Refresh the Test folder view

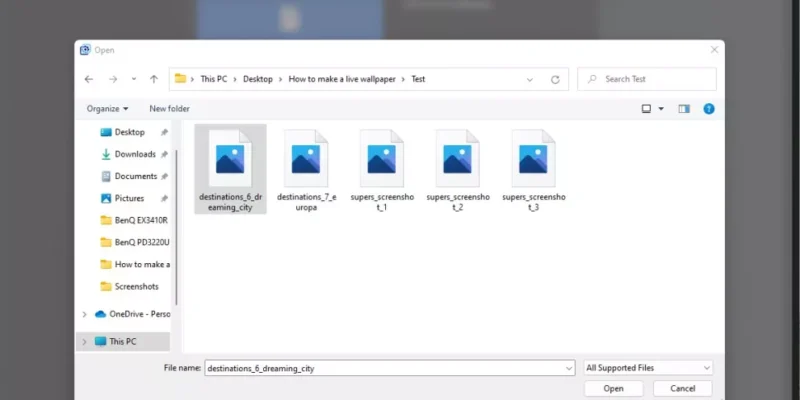(x=555, y=79)
